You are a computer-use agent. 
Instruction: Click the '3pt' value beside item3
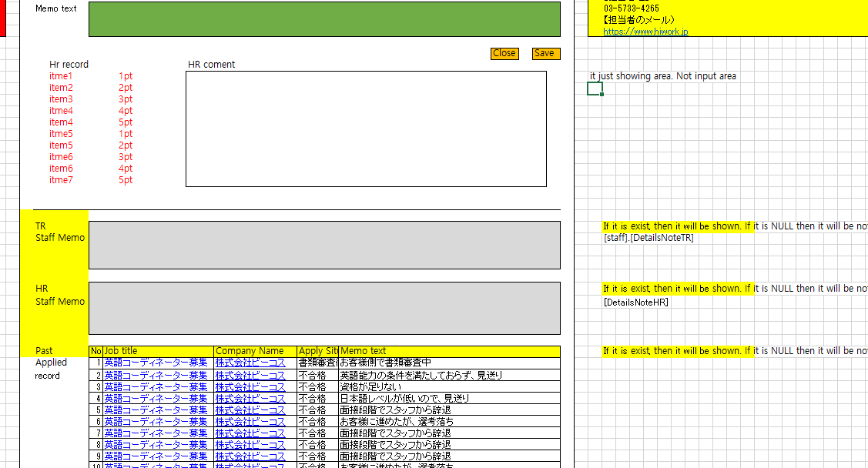pyautogui.click(x=126, y=99)
